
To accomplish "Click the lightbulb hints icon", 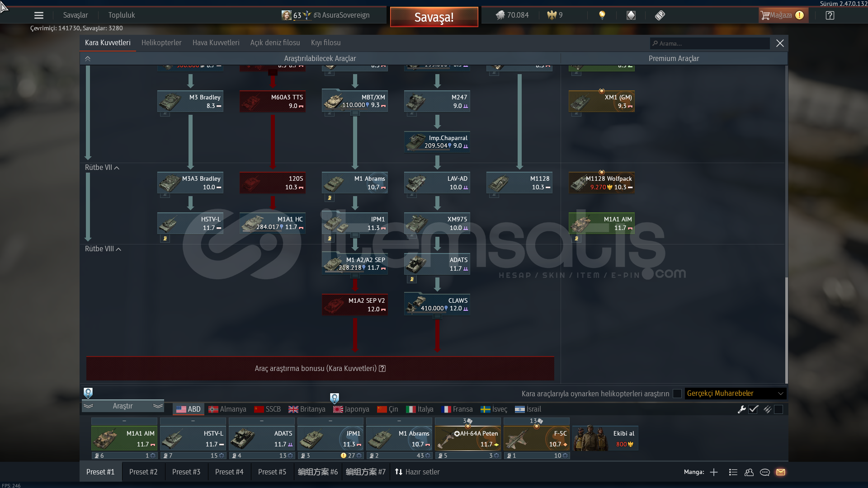I will [602, 15].
